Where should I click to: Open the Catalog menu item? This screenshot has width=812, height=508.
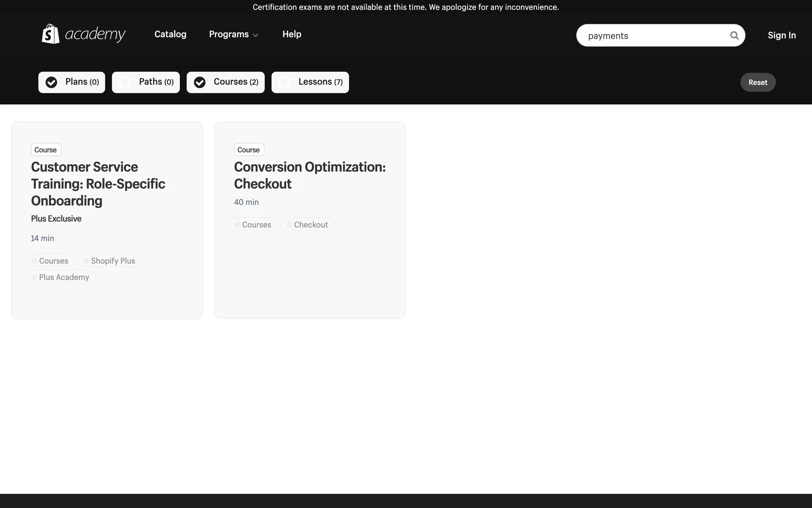(x=170, y=34)
